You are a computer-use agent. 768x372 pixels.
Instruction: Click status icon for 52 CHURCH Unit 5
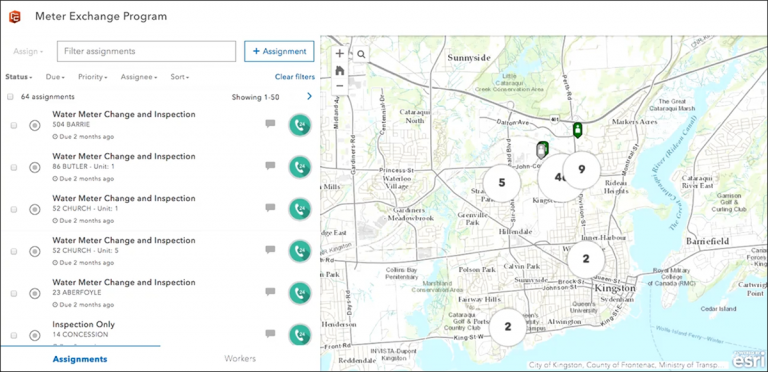tap(34, 252)
